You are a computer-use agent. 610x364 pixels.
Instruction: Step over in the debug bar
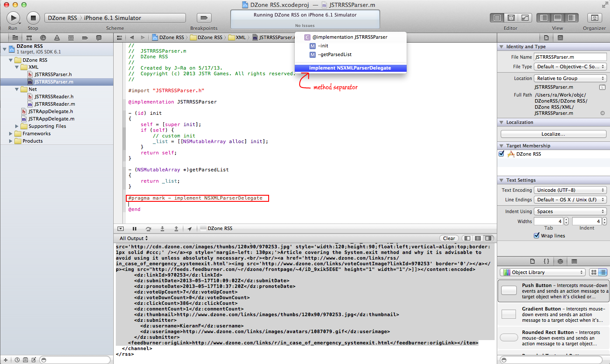click(x=148, y=228)
